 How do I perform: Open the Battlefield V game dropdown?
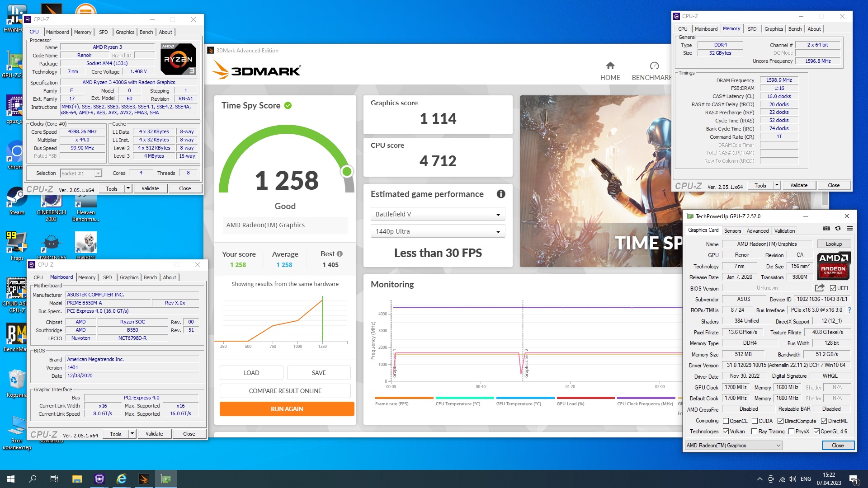(x=438, y=214)
